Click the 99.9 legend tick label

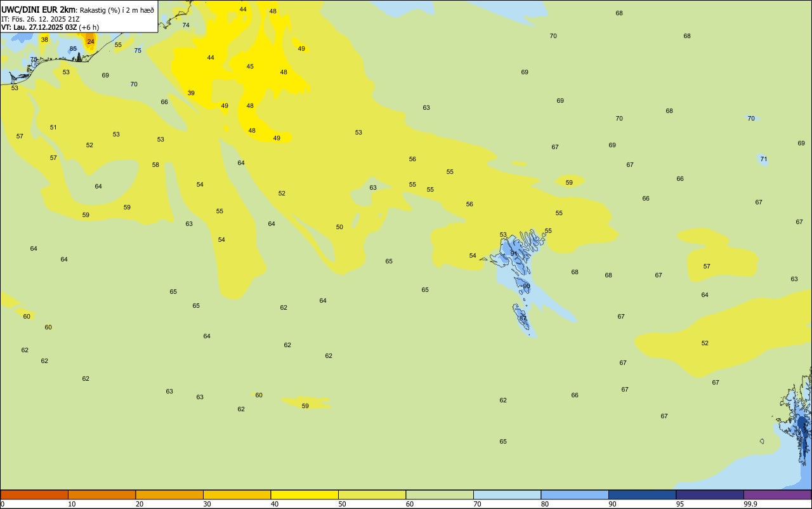750,504
